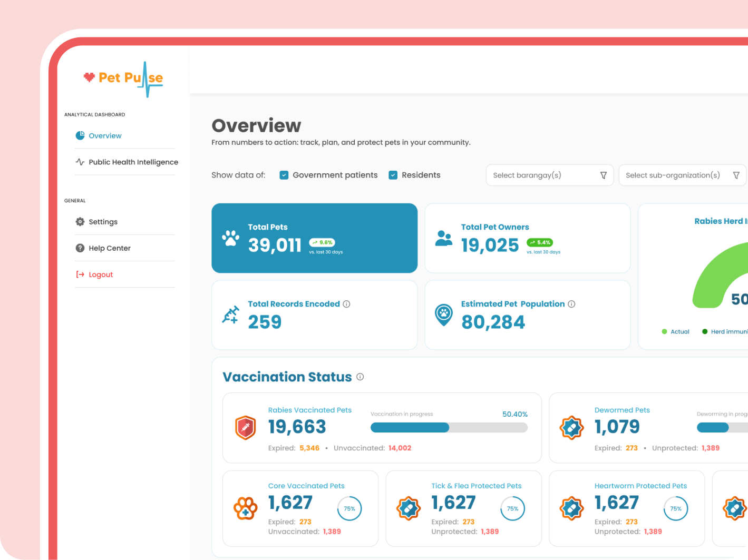Screen dimensions: 748x560
Task: Click the Total Pet Owners heading
Action: pos(495,227)
